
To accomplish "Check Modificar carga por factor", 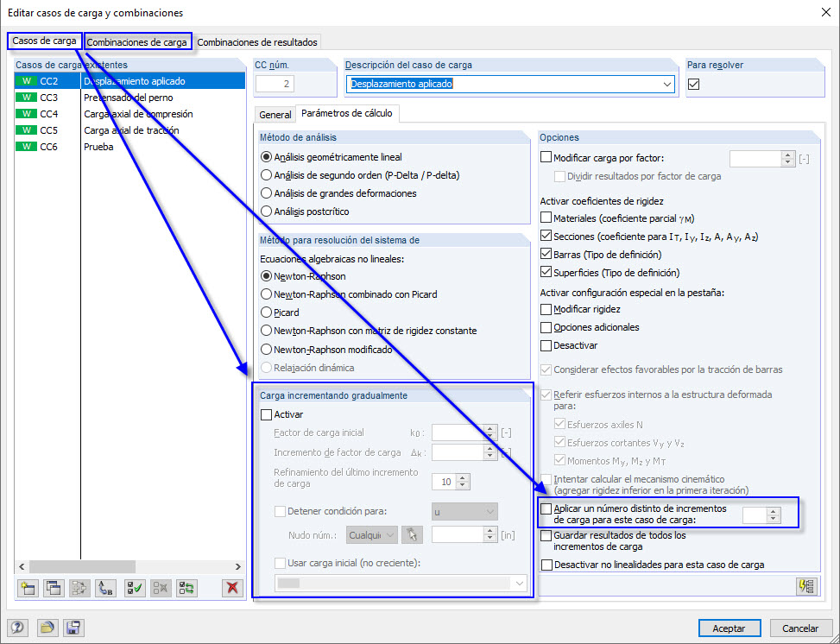I will (546, 157).
